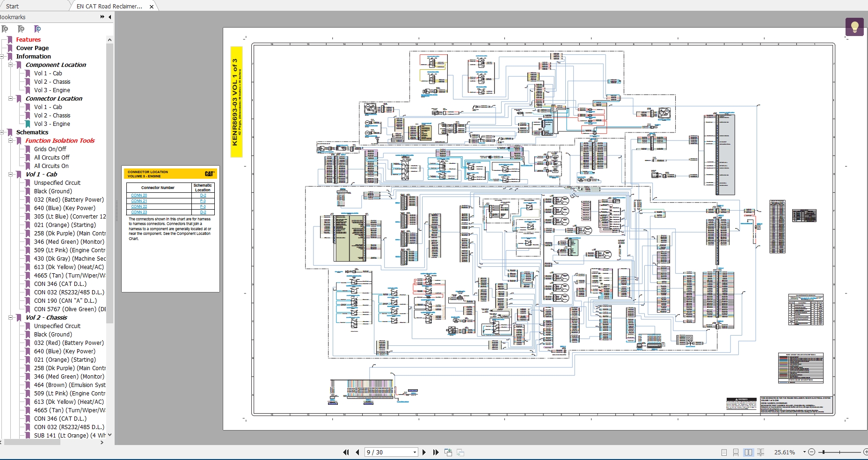Collapse the Vol 1 - Cab schematics node
868x460 pixels.
(x=10, y=175)
